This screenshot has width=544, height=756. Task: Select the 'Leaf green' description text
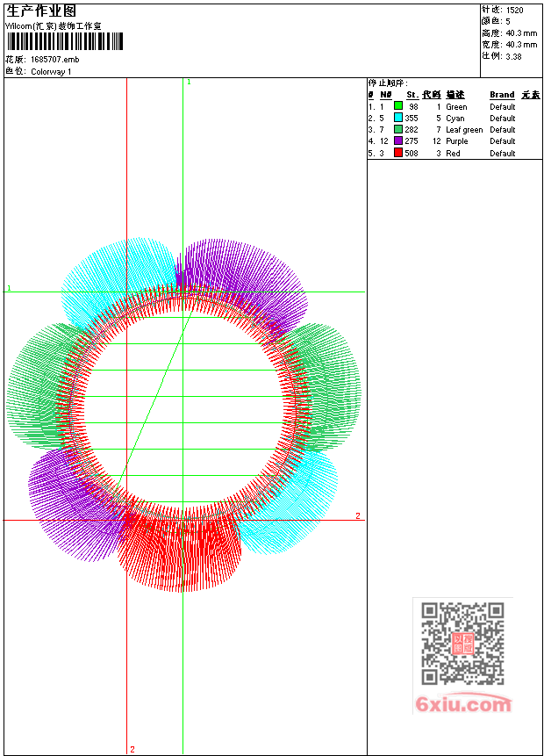[464, 130]
